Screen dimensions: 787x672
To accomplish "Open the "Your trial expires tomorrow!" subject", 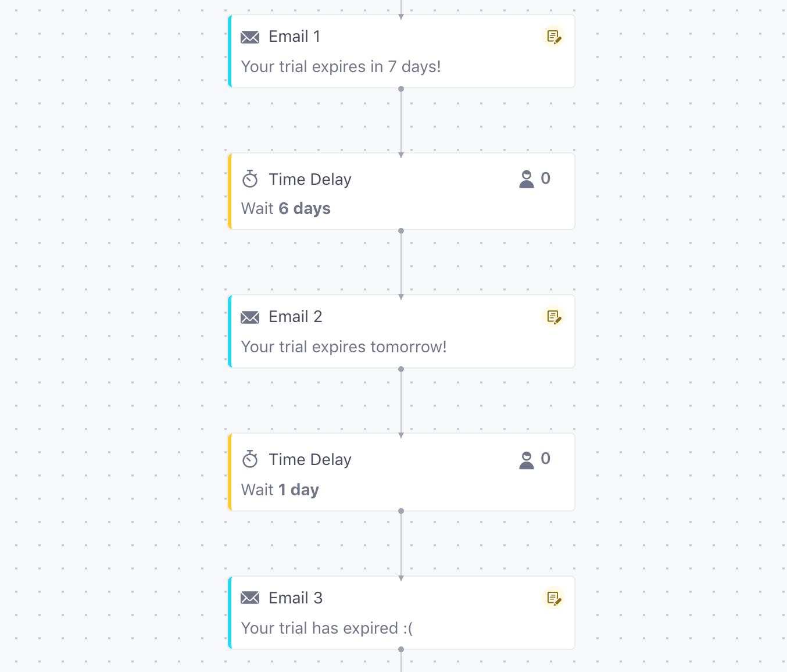I will (344, 347).
